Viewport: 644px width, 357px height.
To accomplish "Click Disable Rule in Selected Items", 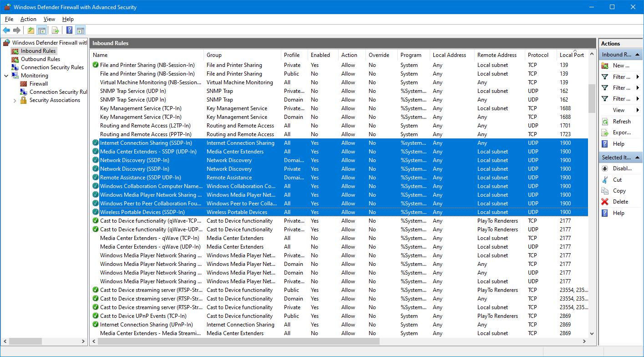I will pos(622,168).
